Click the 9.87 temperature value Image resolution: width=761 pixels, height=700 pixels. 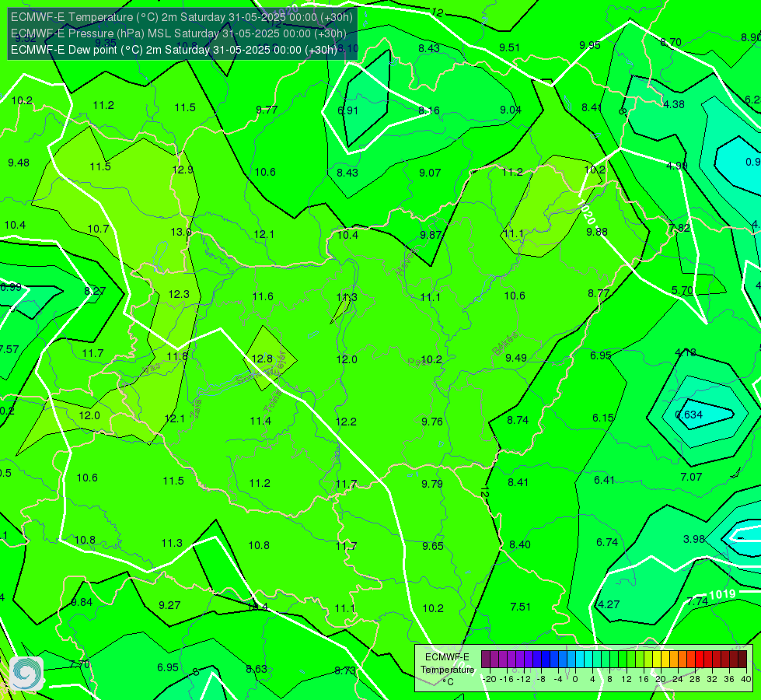431,235
